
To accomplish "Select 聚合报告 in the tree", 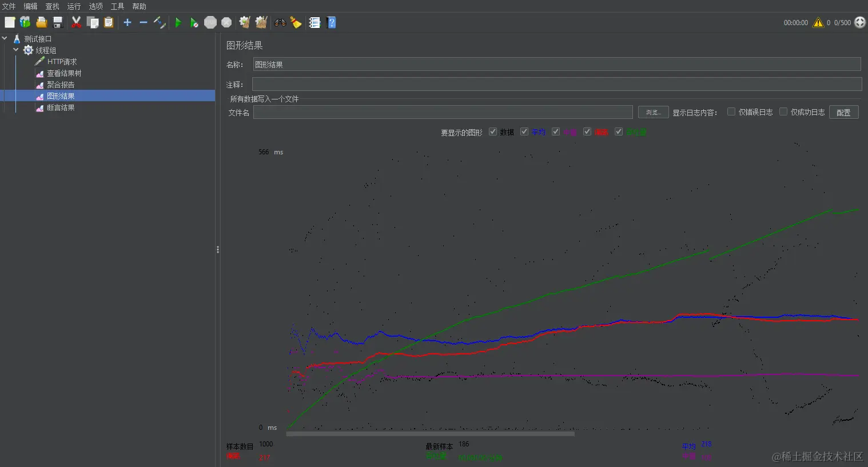I will [x=61, y=85].
